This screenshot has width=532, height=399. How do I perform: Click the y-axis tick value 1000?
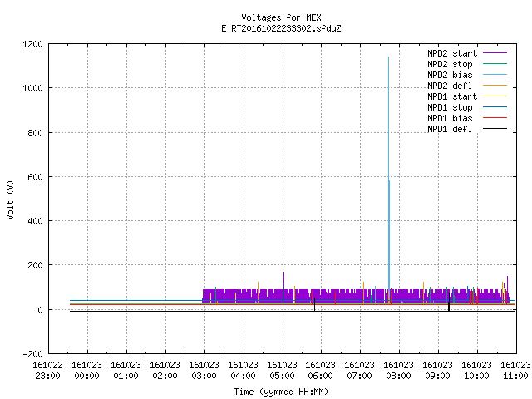32,88
